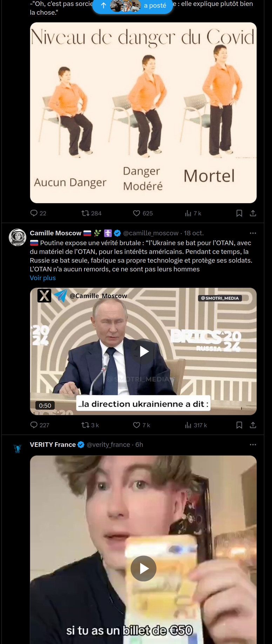Share the Camille Moscow post
Viewport: 272px width, 644px height.
[x=253, y=425]
